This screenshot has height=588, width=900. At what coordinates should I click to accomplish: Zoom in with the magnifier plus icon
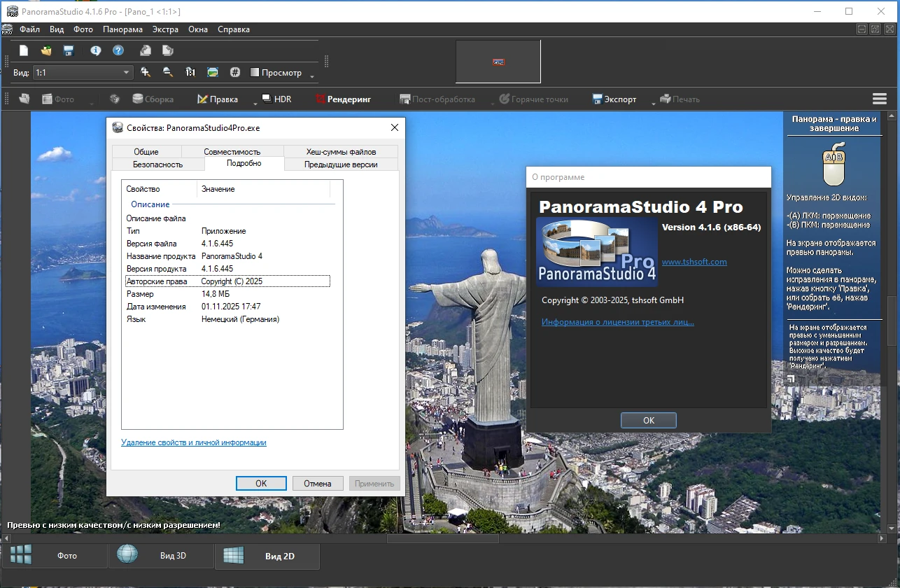146,72
